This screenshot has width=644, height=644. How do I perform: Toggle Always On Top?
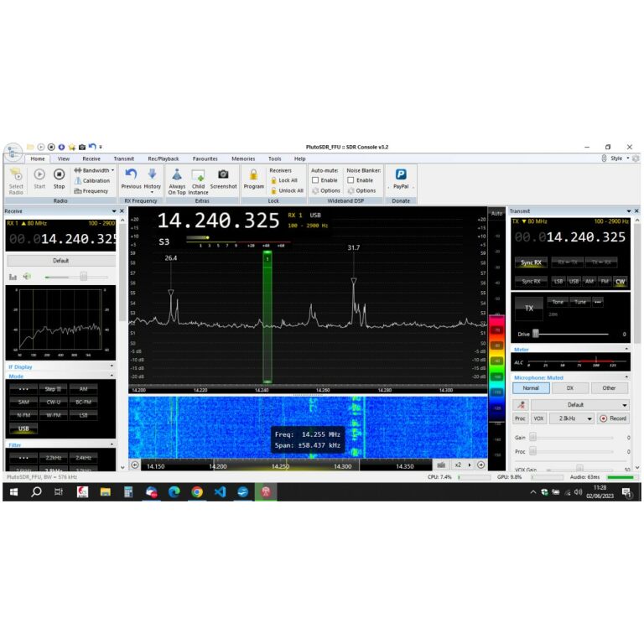pos(177,175)
